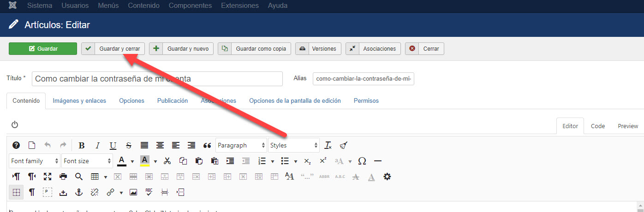Apply italic formatting
Image resolution: width=644 pixels, height=212 pixels.
pyautogui.click(x=97, y=145)
